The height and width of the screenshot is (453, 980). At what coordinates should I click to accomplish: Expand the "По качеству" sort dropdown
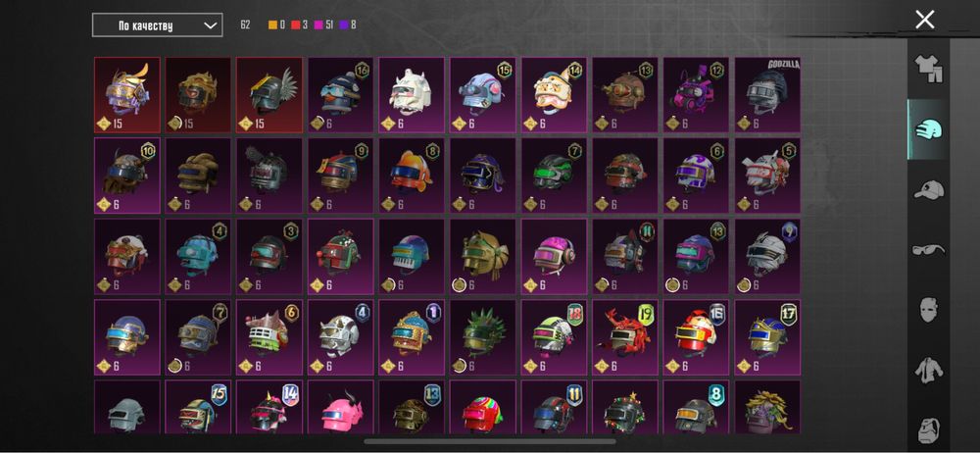(x=158, y=25)
